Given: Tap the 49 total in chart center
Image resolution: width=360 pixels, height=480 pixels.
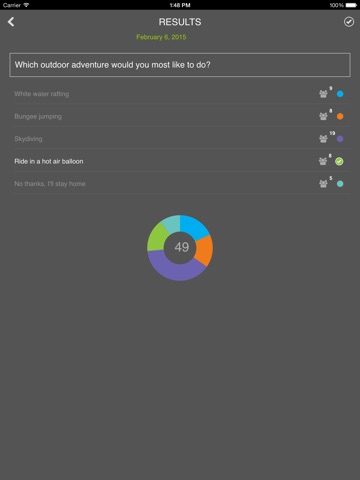Looking at the screenshot, I should tap(182, 247).
